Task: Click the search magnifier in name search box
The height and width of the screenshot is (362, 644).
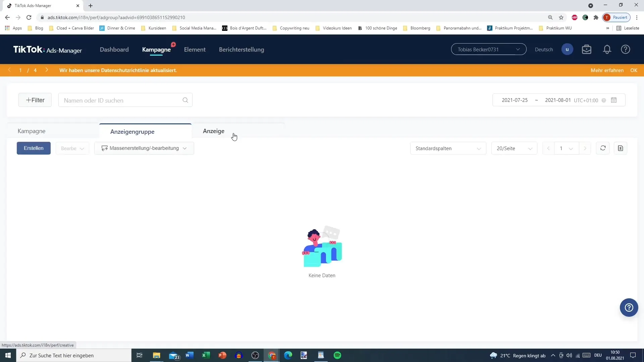Action: tap(185, 100)
